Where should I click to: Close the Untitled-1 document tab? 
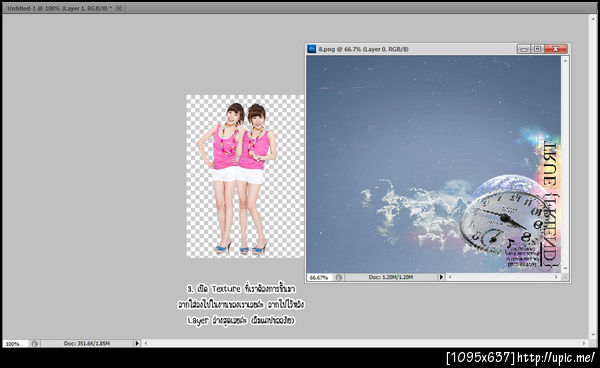pyautogui.click(x=119, y=8)
